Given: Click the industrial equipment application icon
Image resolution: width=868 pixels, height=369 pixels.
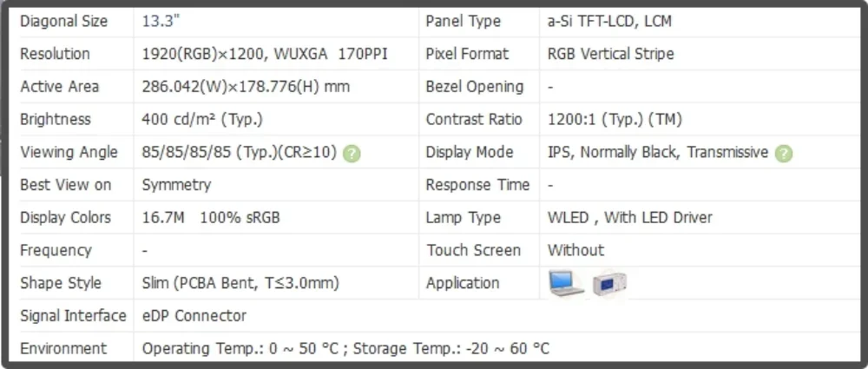Looking at the screenshot, I should 609,283.
